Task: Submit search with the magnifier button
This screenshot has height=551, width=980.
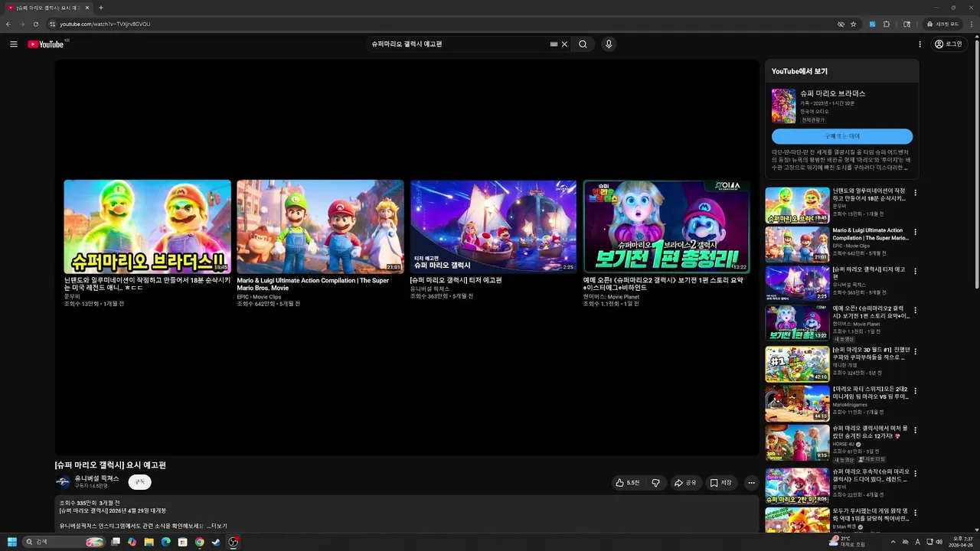Action: point(583,44)
